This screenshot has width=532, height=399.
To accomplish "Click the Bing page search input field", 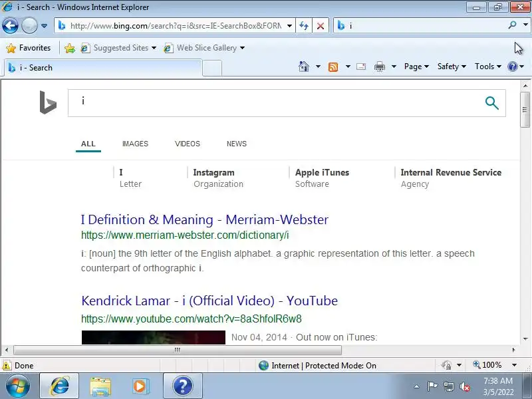I will pos(275,103).
